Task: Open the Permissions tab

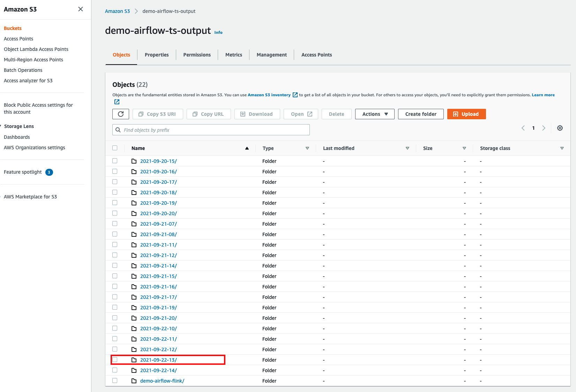Action: [x=197, y=55]
